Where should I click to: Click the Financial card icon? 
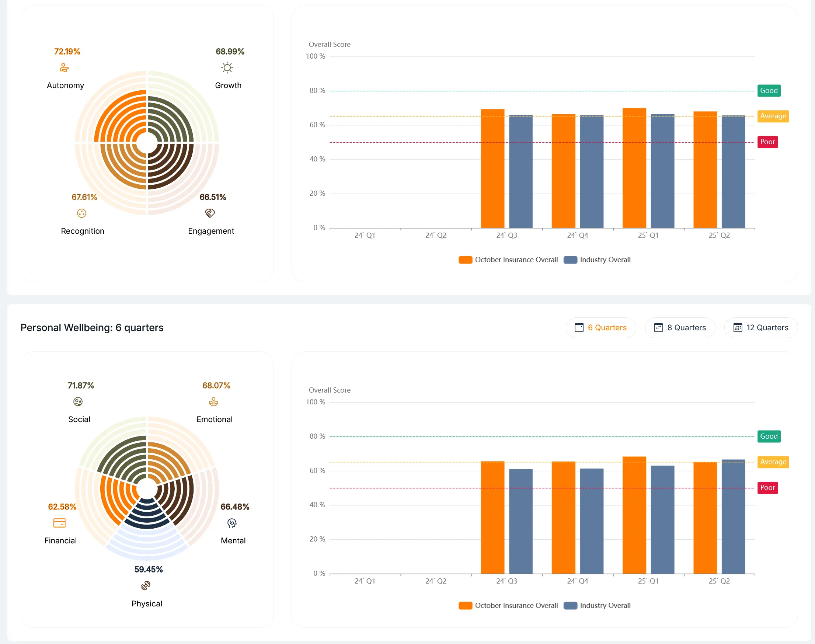[60, 523]
